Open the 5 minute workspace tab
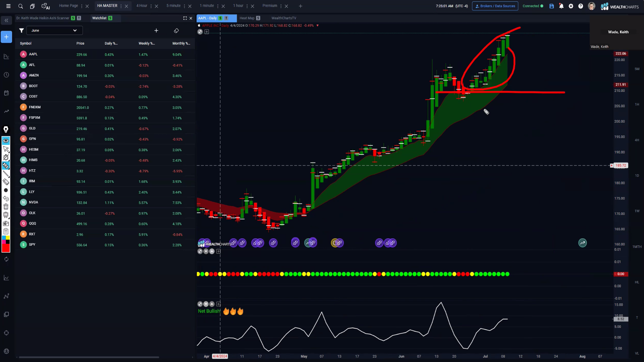This screenshot has height=362, width=644. tap(173, 6)
